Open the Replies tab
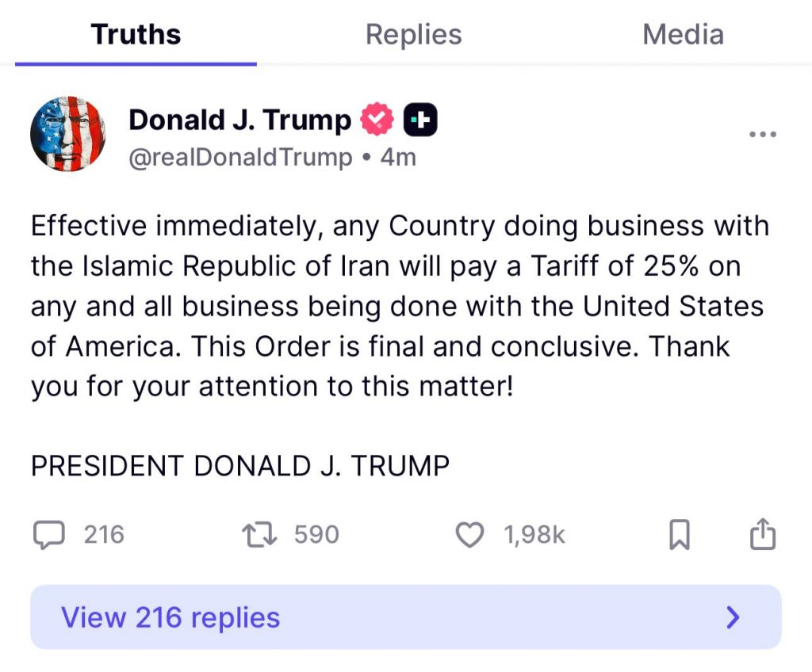 tap(413, 35)
